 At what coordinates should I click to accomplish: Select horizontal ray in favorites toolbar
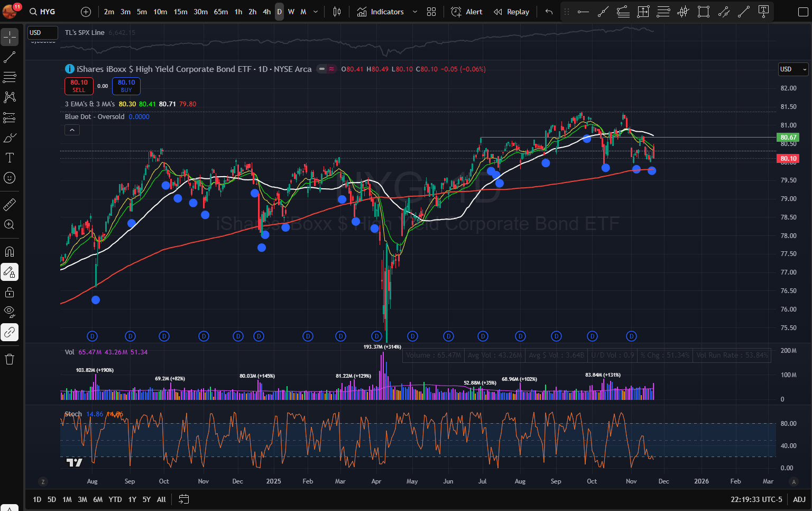tap(583, 12)
